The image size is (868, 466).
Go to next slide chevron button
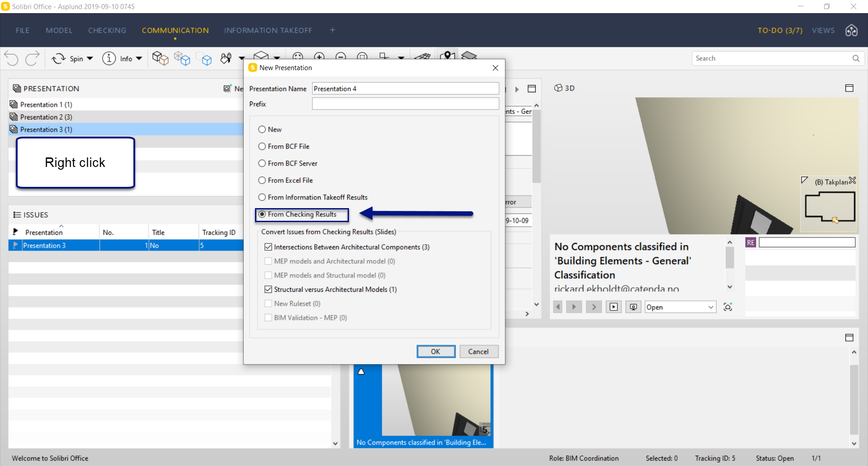(x=594, y=307)
